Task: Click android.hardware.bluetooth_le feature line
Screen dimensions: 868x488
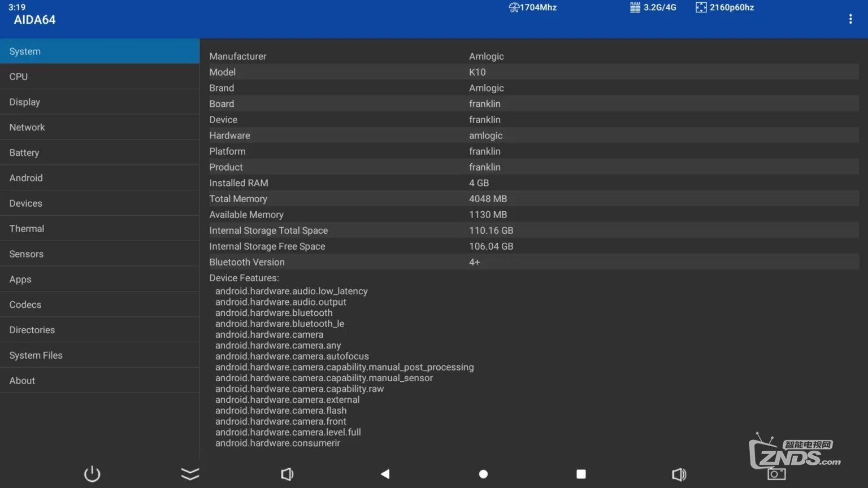Action: [280, 324]
